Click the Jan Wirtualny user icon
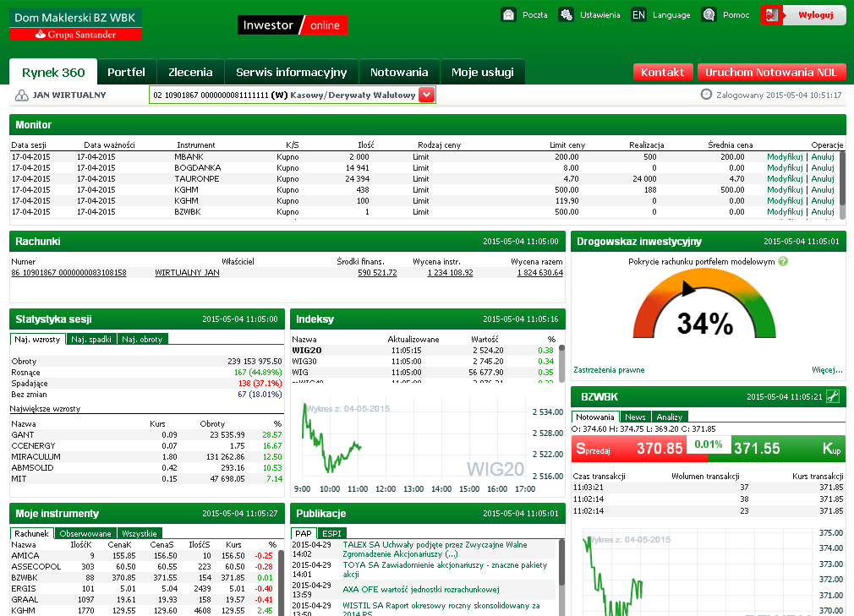Viewport: 854px width, 616px height. click(x=22, y=95)
